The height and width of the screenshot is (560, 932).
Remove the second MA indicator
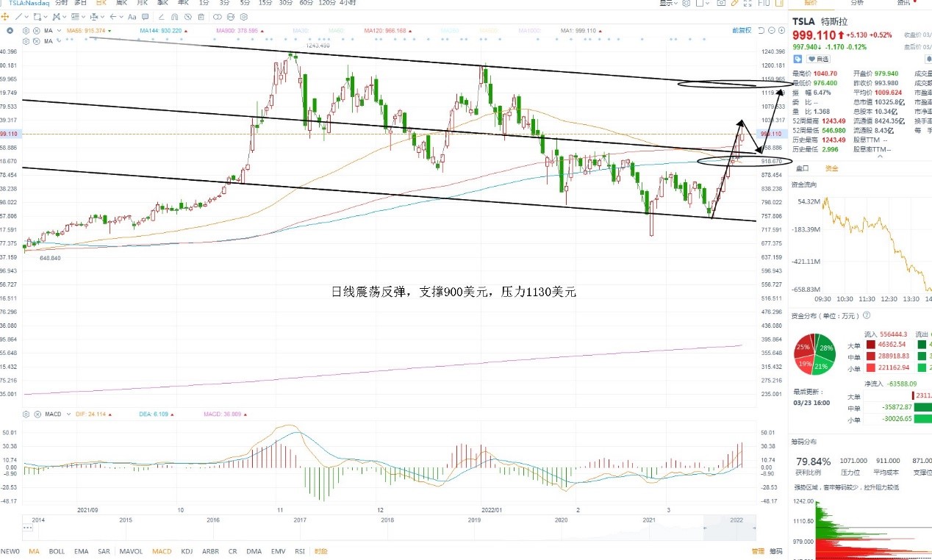pyautogui.click(x=36, y=41)
